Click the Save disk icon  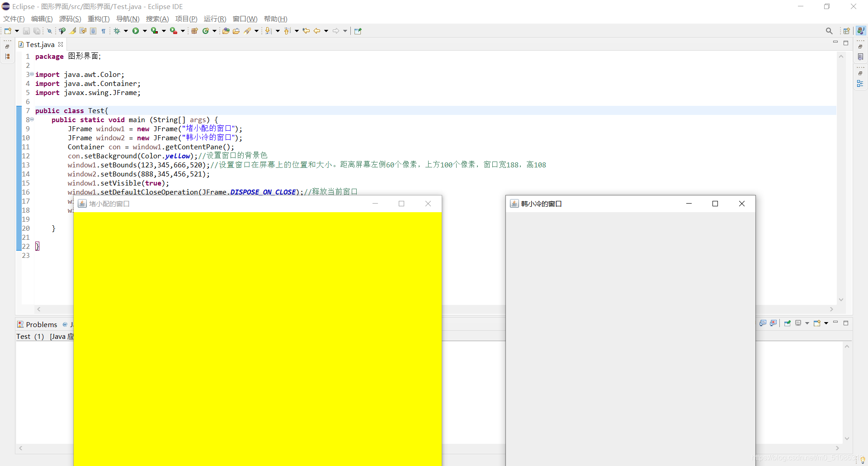tap(26, 31)
